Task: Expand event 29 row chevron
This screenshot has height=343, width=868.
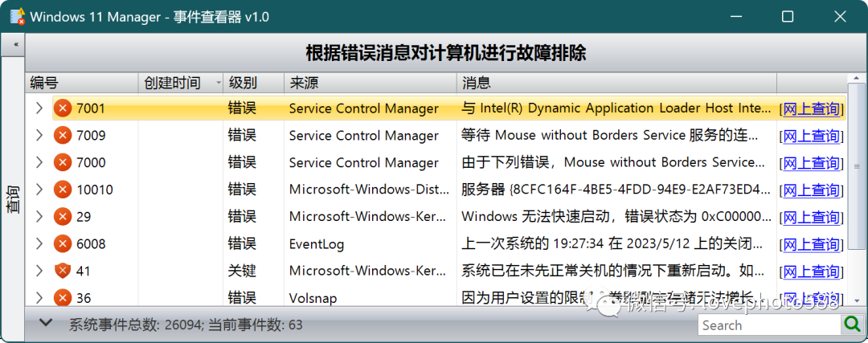Action: (39, 217)
